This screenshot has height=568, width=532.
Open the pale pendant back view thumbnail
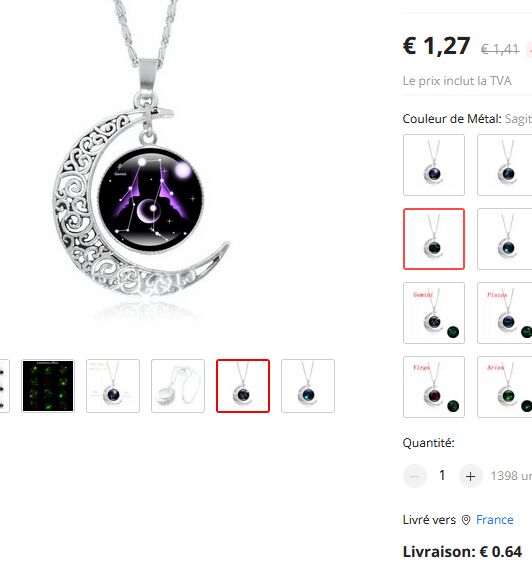coord(178,386)
